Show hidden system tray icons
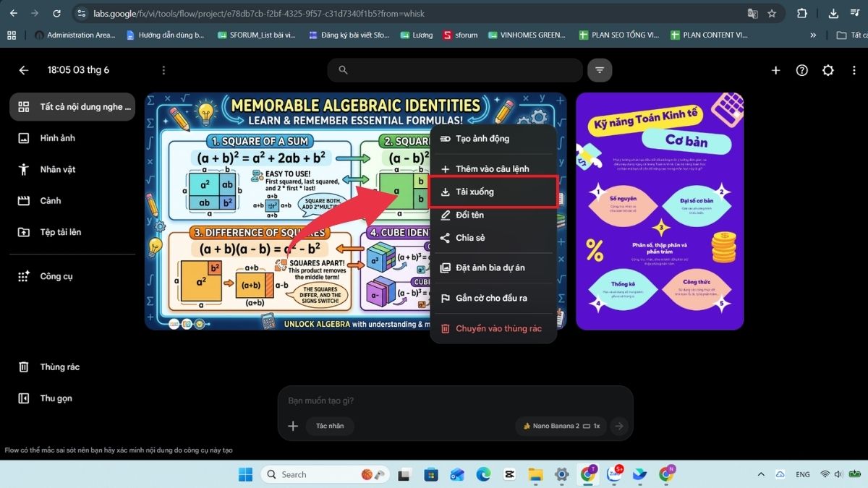Screen dimensions: 868x488 761,474
